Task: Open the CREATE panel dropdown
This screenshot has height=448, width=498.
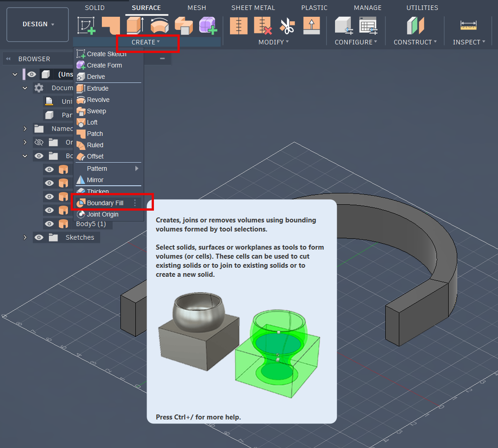Action: click(146, 42)
